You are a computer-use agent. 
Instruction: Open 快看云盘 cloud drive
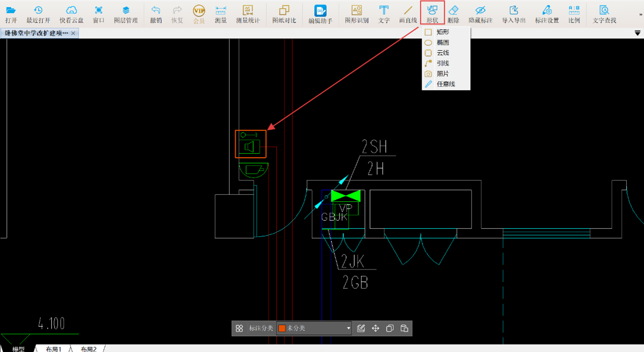click(x=72, y=14)
